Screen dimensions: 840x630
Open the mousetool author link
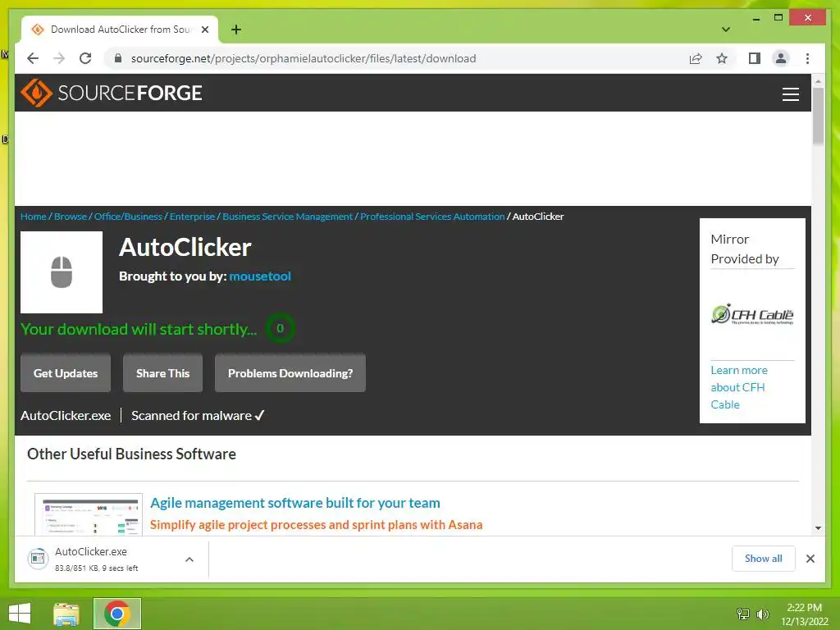coord(260,276)
